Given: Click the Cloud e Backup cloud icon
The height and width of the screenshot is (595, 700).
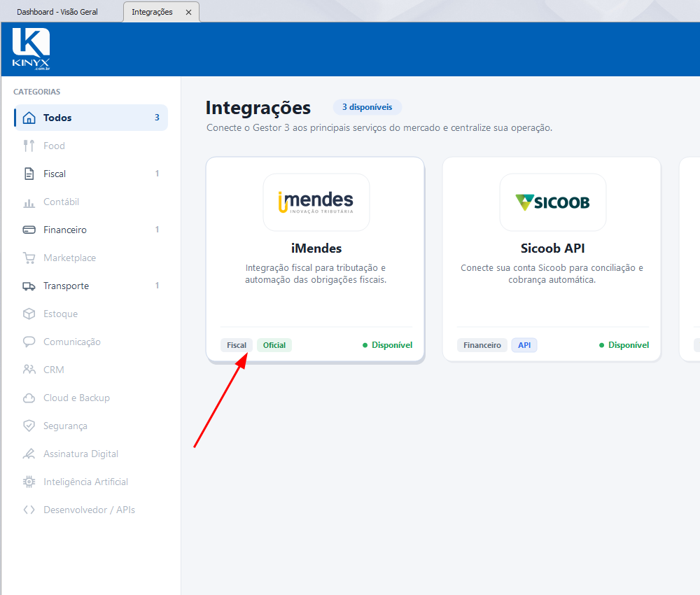Looking at the screenshot, I should 29,398.
